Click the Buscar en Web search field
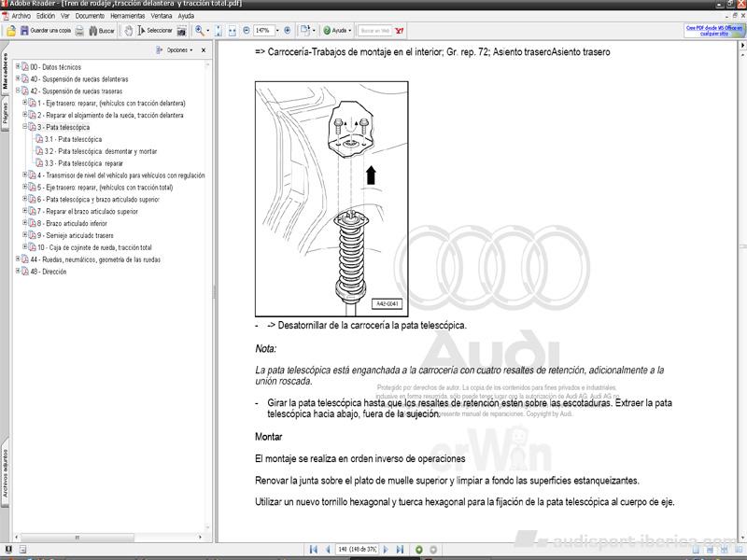This screenshot has width=747, height=560. click(375, 31)
